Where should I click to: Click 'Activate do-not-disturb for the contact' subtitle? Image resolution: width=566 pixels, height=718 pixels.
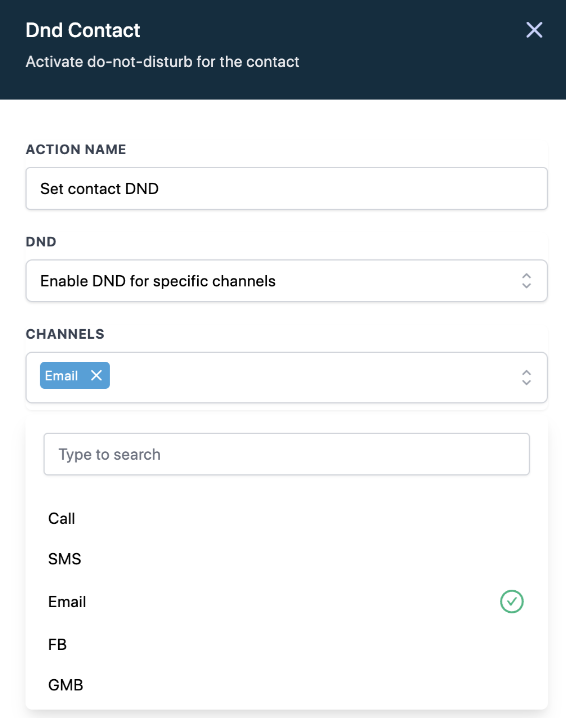(x=162, y=61)
